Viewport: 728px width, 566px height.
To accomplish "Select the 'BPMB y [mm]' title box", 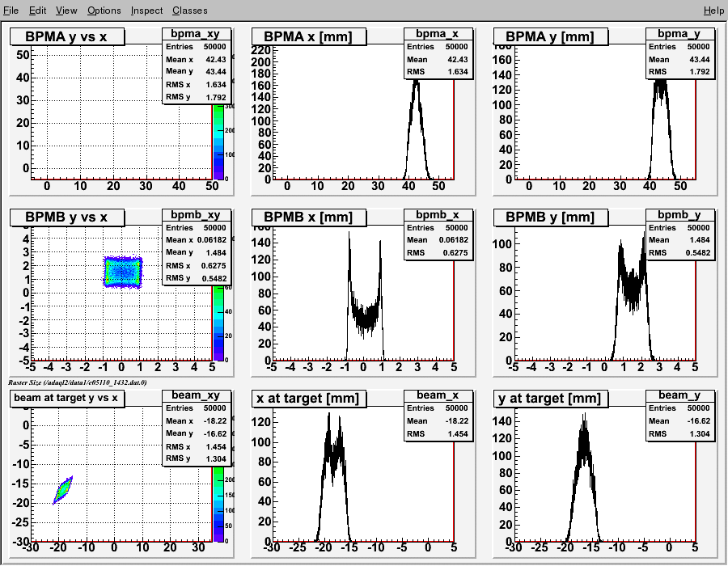I will [x=550, y=218].
